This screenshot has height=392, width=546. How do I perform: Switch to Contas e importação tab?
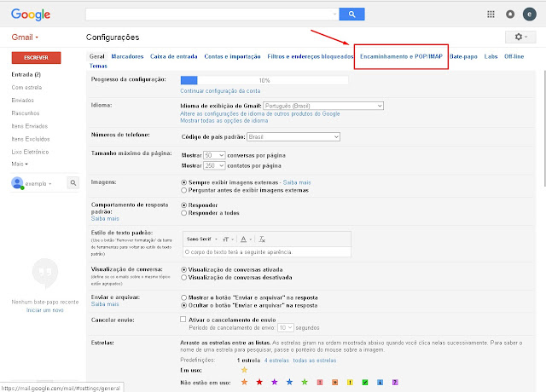coord(232,56)
